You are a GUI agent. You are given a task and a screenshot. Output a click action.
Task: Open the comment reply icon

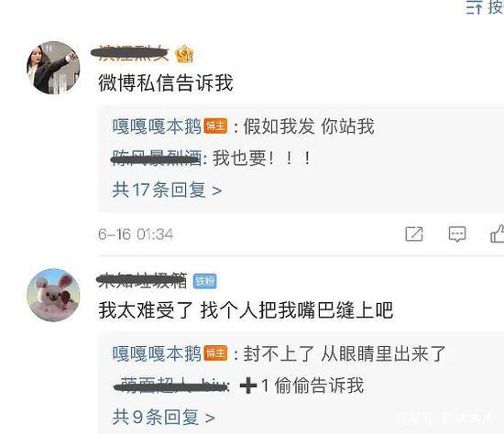[x=457, y=233]
